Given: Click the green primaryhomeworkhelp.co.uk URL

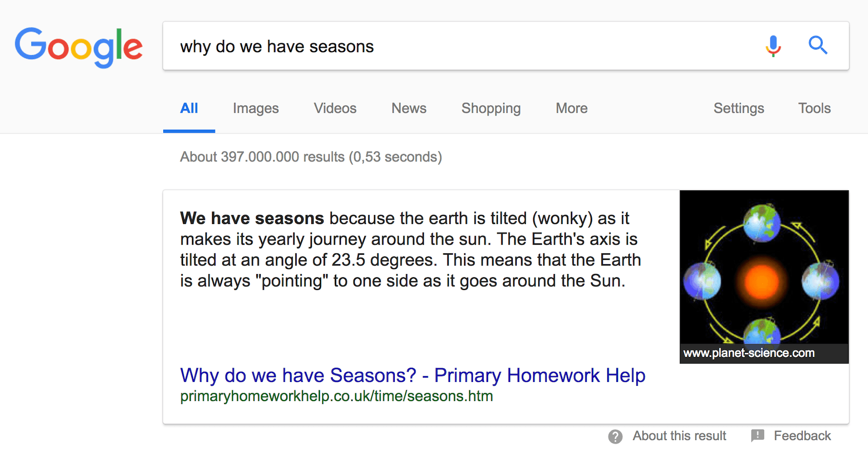Looking at the screenshot, I should pyautogui.click(x=336, y=396).
